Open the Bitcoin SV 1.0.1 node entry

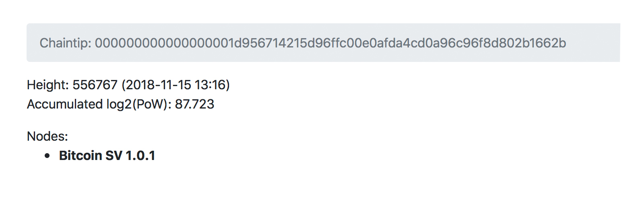[107, 156]
